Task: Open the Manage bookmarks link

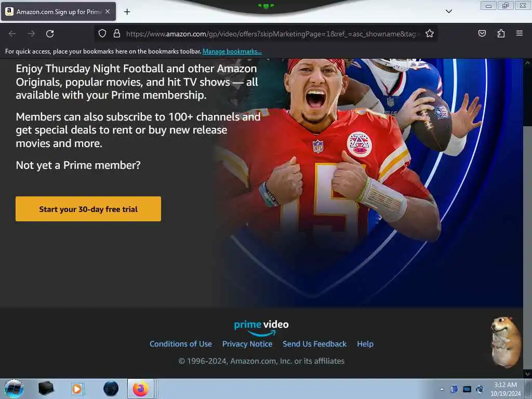Action: point(232,51)
